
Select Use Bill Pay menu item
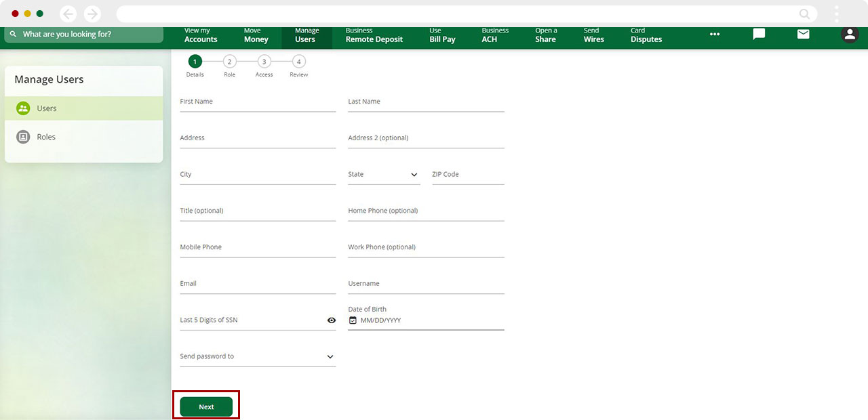click(442, 35)
